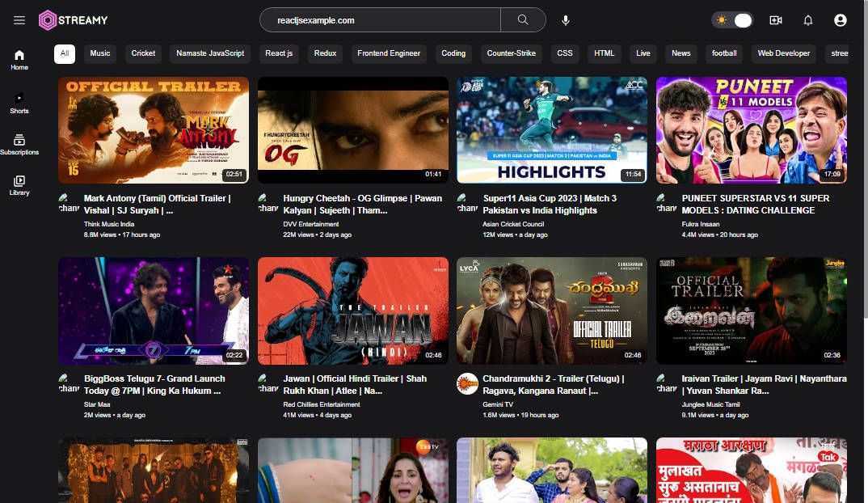Image resolution: width=868 pixels, height=503 pixels.
Task: Click the search input field
Action: click(x=380, y=20)
